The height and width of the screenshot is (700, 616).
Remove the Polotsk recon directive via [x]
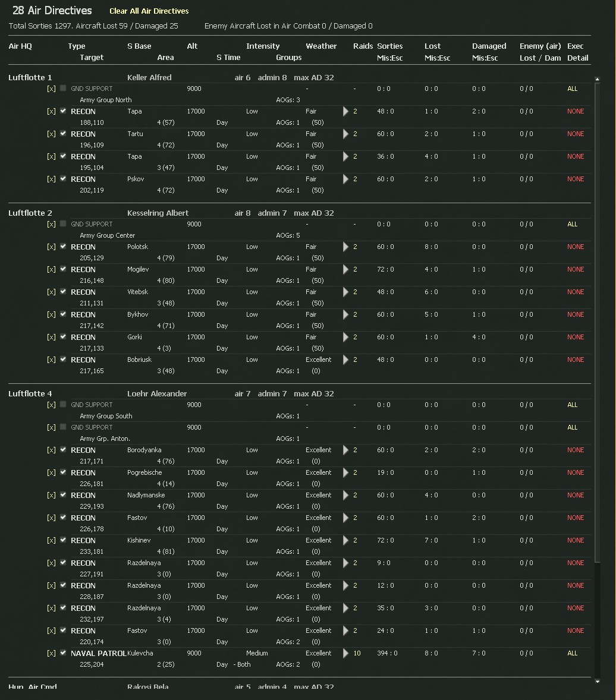(x=51, y=247)
